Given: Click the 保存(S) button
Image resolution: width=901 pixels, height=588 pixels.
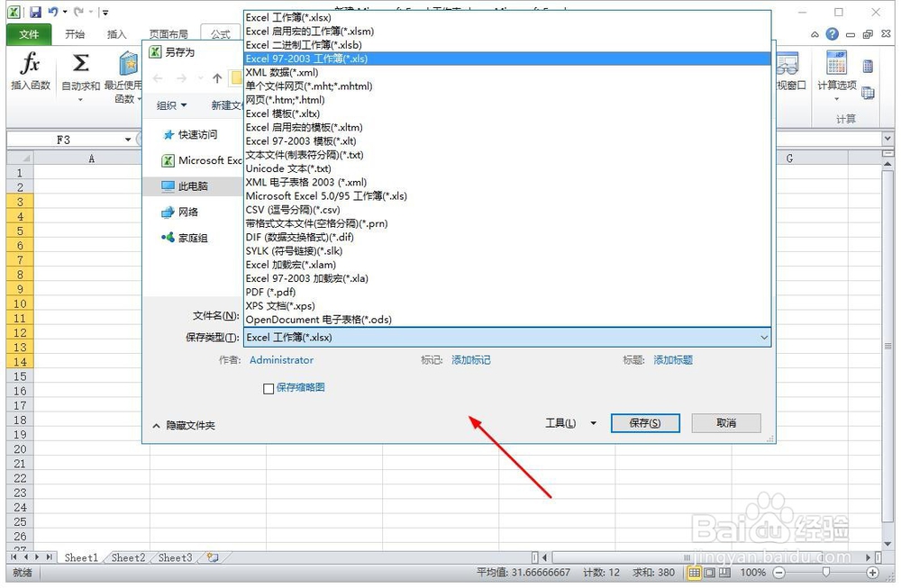Looking at the screenshot, I should [645, 423].
